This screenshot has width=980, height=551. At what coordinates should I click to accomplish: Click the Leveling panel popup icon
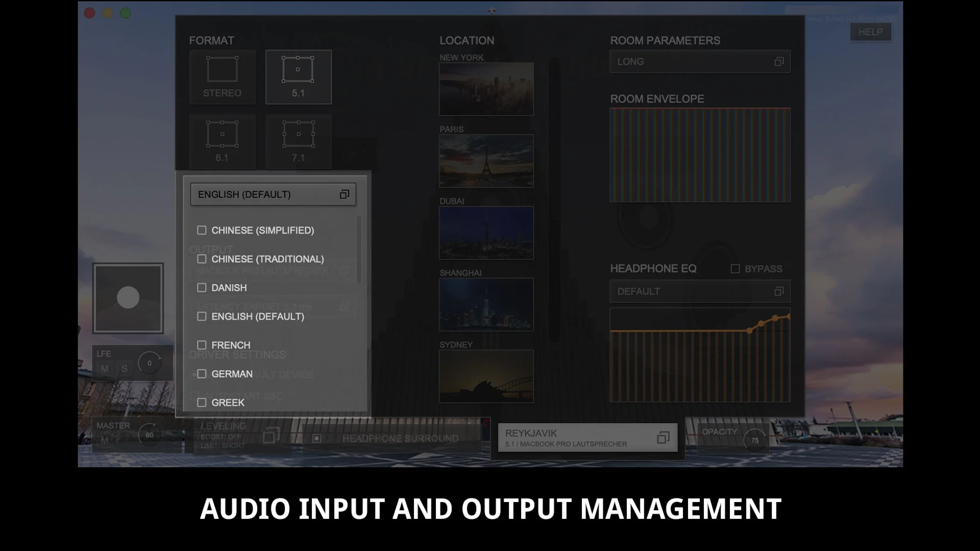(x=271, y=436)
